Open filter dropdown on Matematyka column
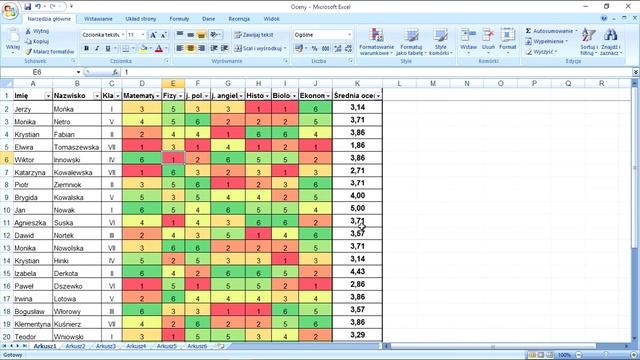640x360 pixels. (x=158, y=96)
